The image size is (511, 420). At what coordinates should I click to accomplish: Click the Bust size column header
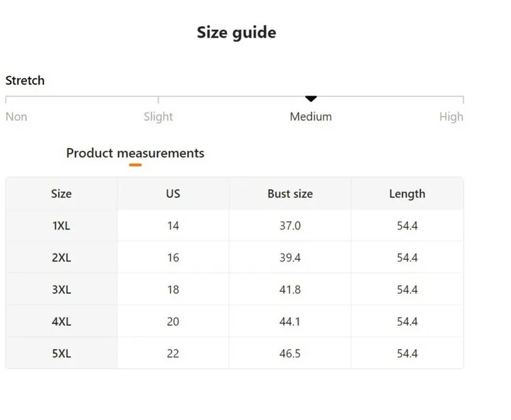point(290,193)
